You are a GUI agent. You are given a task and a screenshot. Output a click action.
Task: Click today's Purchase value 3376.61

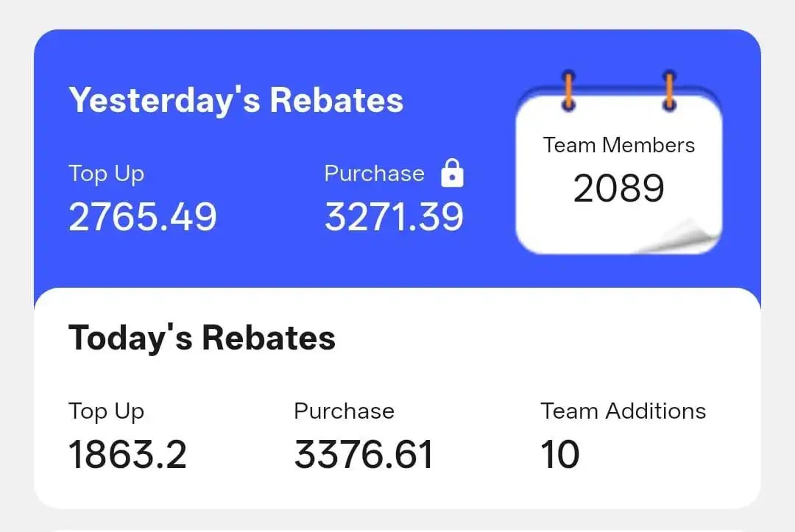(x=364, y=455)
